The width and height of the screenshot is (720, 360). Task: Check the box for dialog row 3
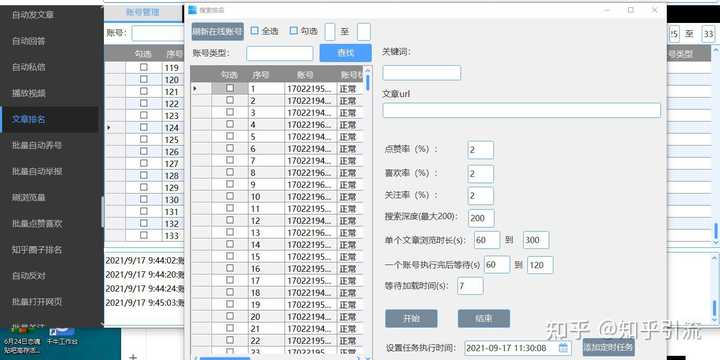[x=230, y=112]
